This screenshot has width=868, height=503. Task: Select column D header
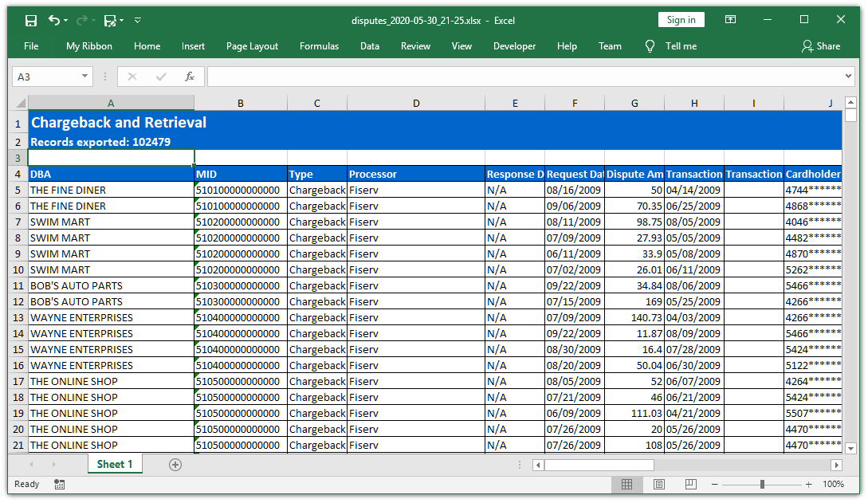(x=416, y=104)
